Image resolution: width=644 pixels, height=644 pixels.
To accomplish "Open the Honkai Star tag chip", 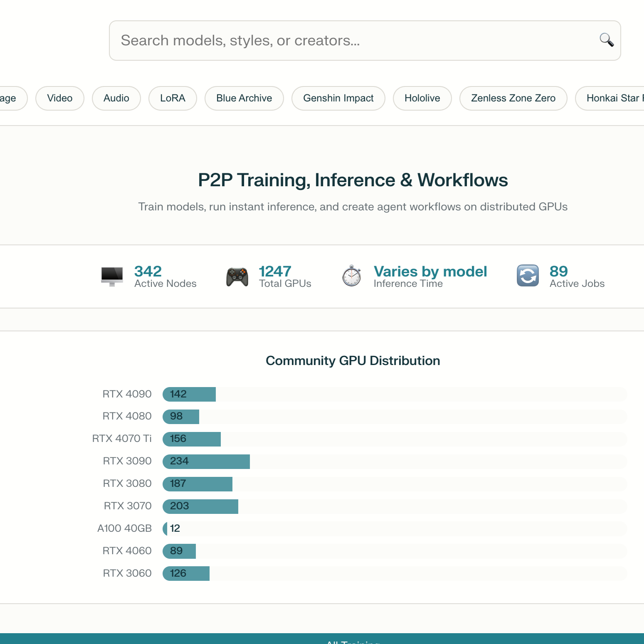I will click(610, 98).
